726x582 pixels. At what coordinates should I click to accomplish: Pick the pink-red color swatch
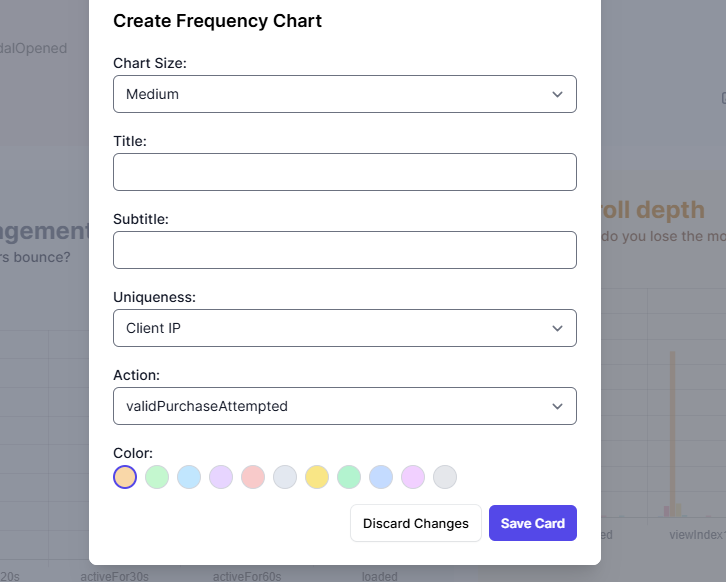pyautogui.click(x=253, y=477)
